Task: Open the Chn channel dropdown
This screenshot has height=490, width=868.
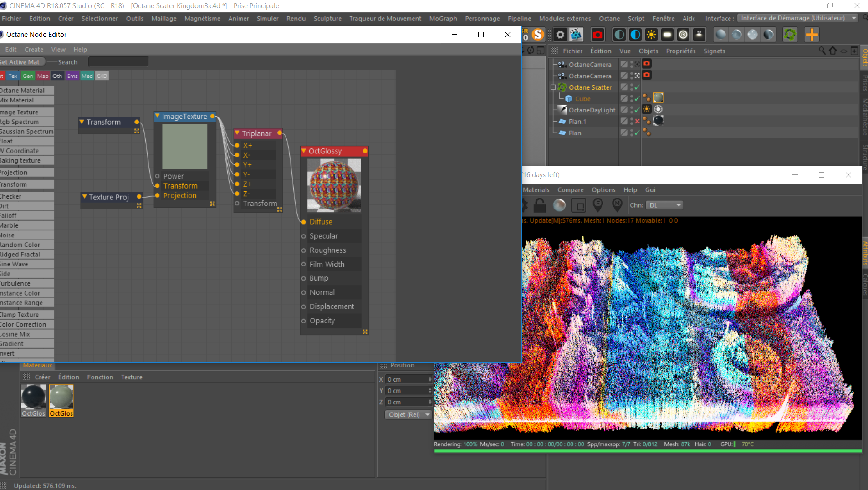Action: pos(665,205)
